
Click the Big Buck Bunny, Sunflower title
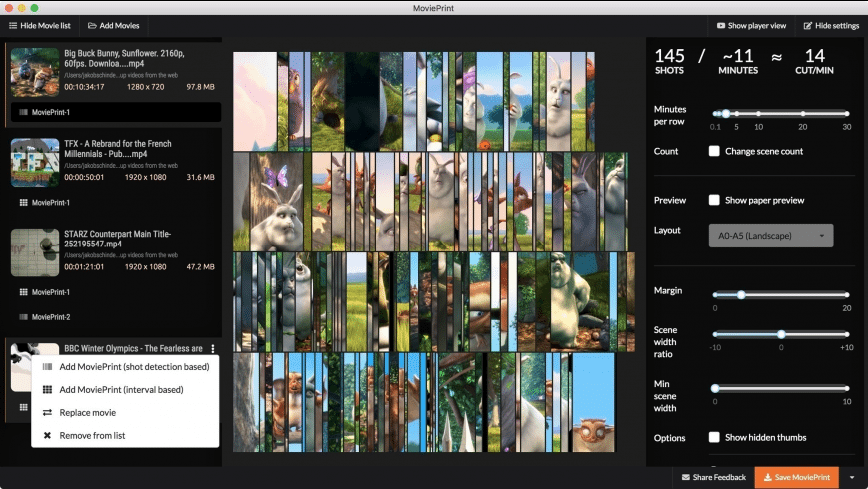pyautogui.click(x=124, y=58)
